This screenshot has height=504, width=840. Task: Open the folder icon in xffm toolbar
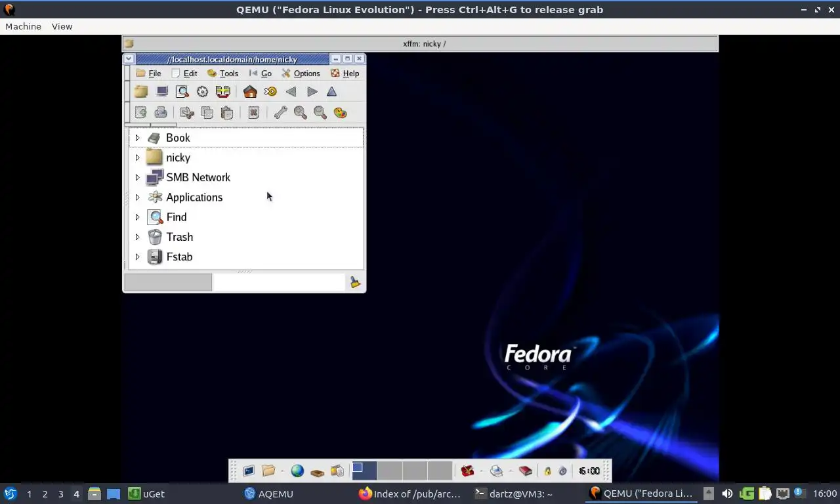[x=141, y=92]
